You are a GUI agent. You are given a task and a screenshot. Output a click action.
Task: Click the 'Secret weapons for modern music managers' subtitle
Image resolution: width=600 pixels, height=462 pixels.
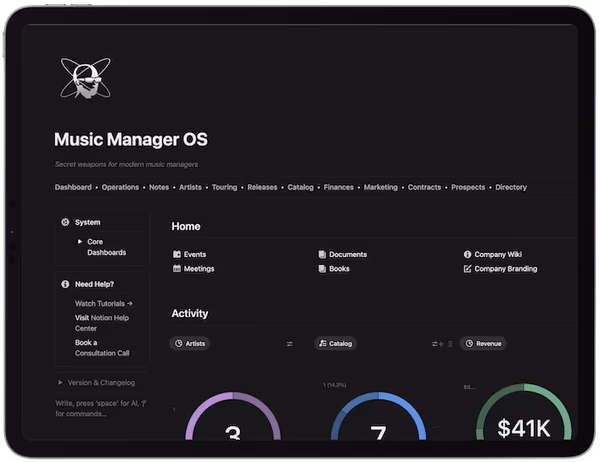click(x=126, y=164)
